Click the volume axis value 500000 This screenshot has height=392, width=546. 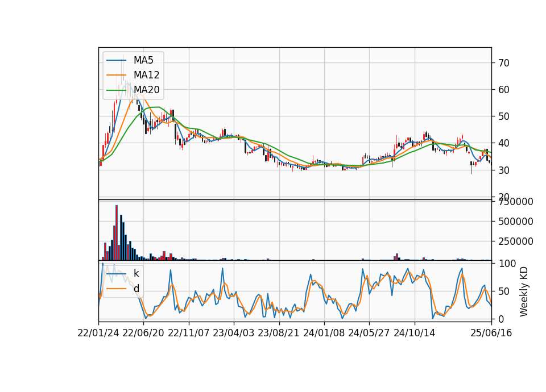point(516,222)
